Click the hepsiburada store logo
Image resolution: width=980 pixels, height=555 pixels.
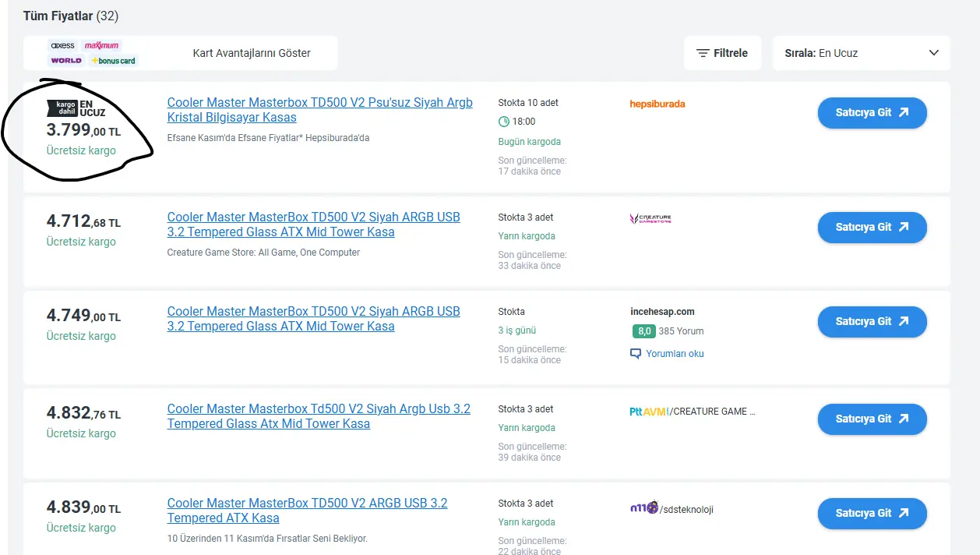pyautogui.click(x=657, y=104)
